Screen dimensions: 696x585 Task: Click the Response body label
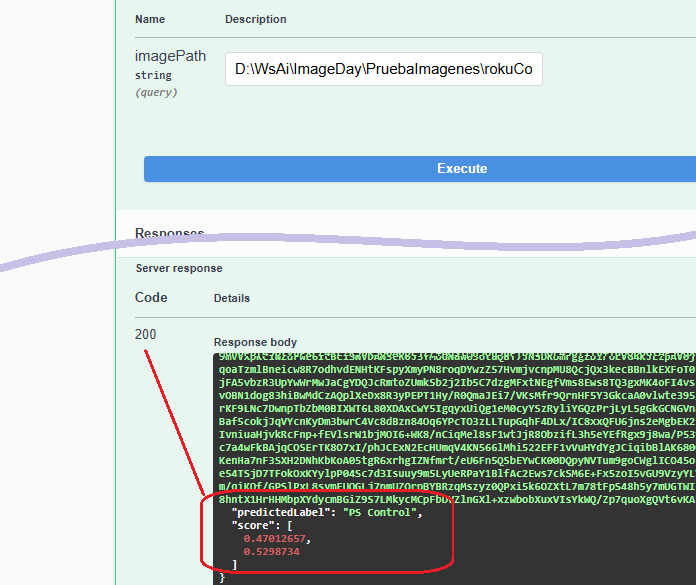click(x=255, y=342)
